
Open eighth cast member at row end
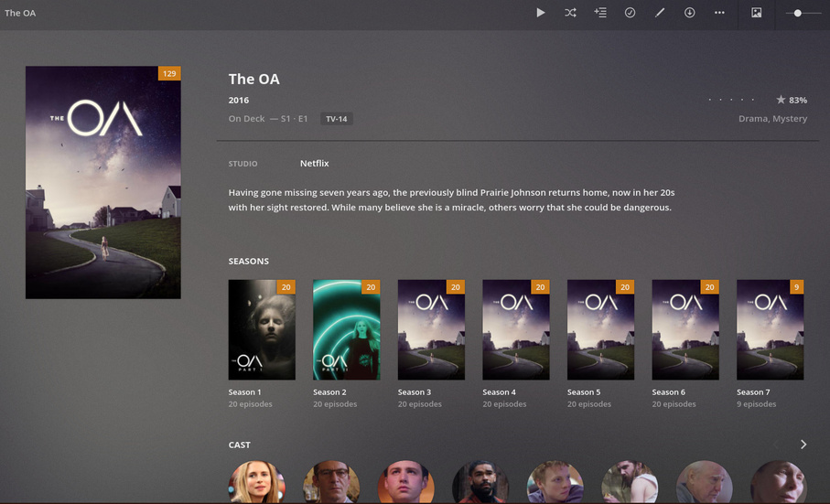(779, 482)
